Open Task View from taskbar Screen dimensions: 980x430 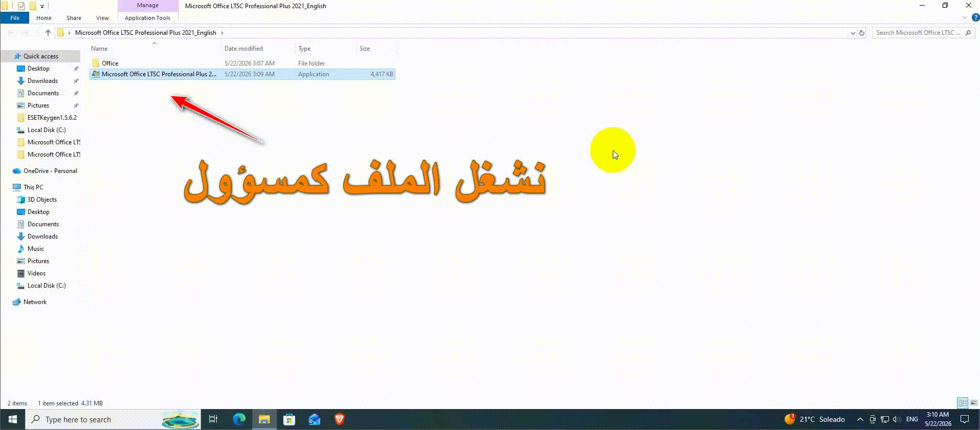pos(213,419)
